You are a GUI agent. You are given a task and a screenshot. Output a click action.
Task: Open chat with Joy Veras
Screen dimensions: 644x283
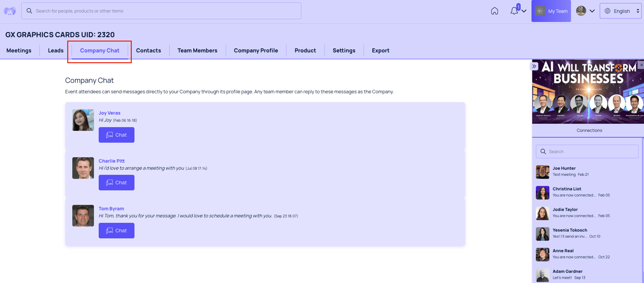[116, 135]
